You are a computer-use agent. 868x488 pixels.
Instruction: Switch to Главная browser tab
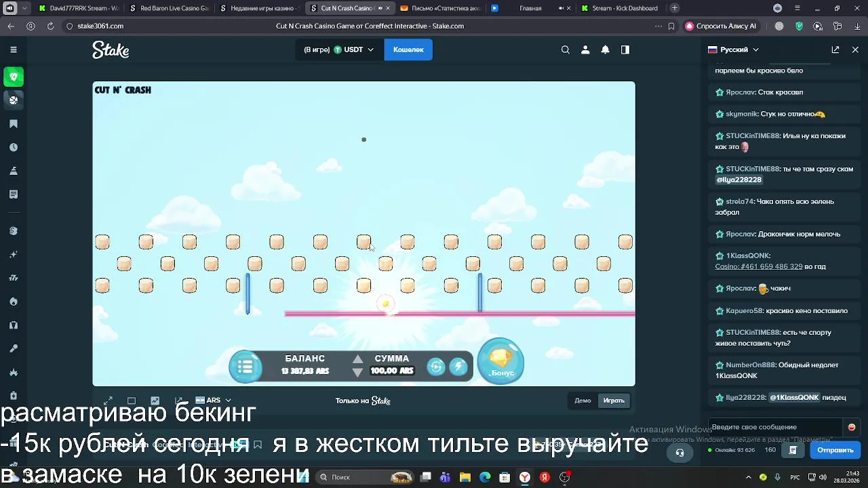point(530,8)
